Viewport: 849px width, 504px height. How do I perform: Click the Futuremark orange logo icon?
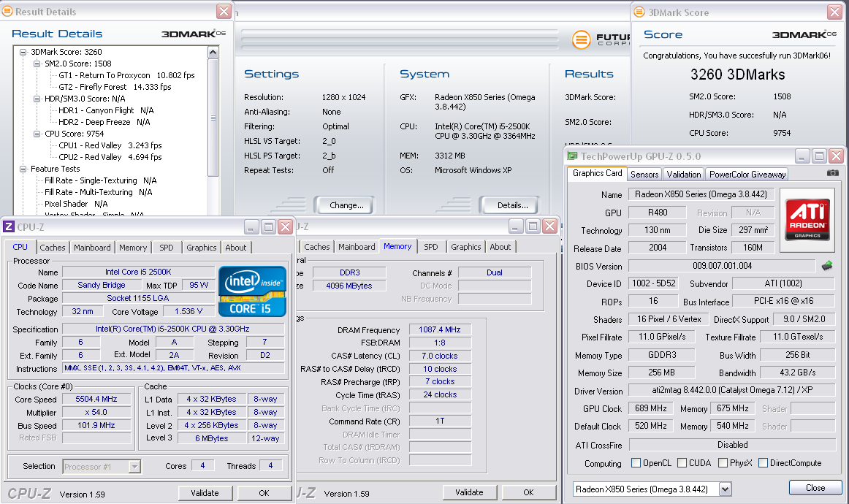[581, 39]
